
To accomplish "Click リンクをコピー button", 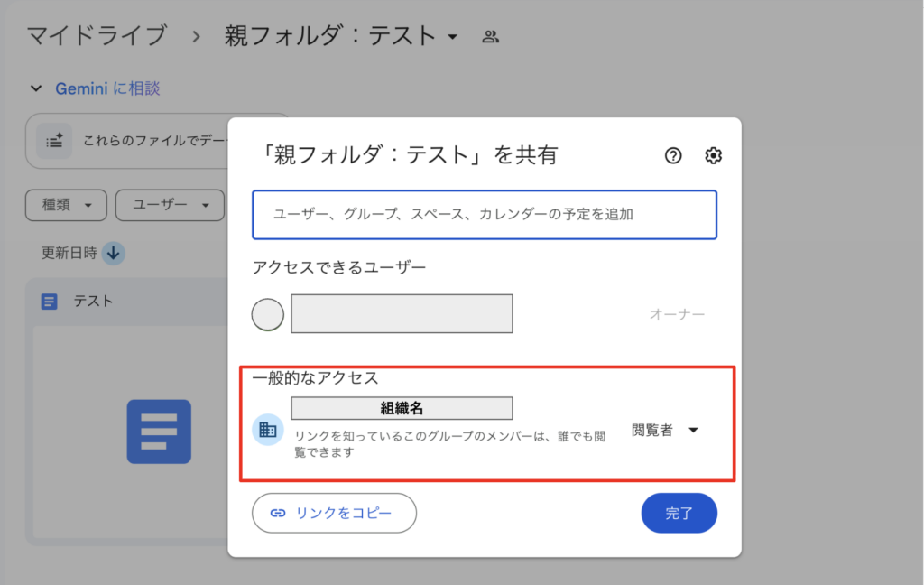I will pos(334,513).
